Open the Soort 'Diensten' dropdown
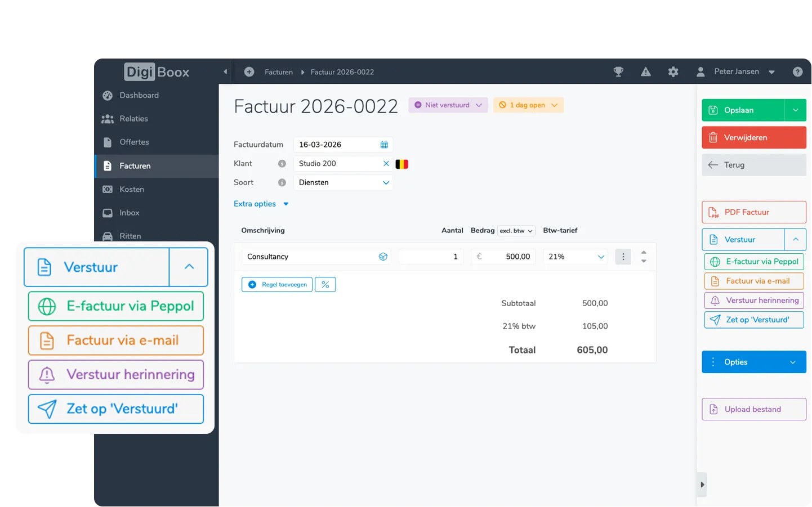 (x=343, y=183)
